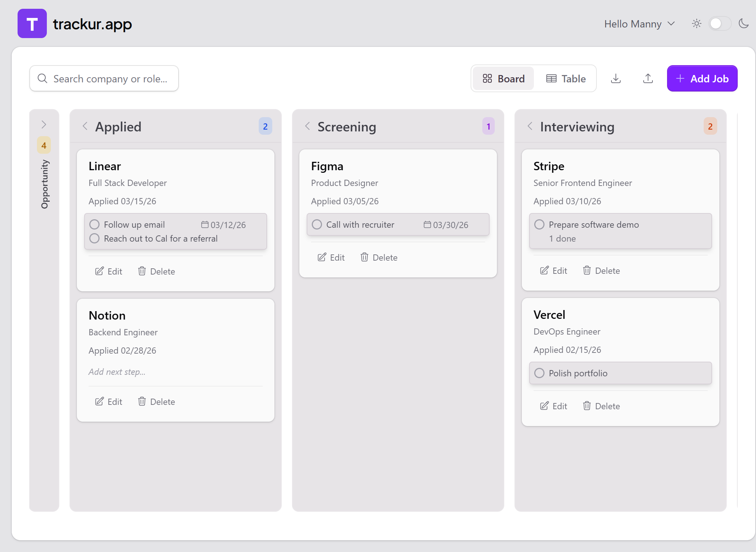Click the Add Job button

pos(702,78)
